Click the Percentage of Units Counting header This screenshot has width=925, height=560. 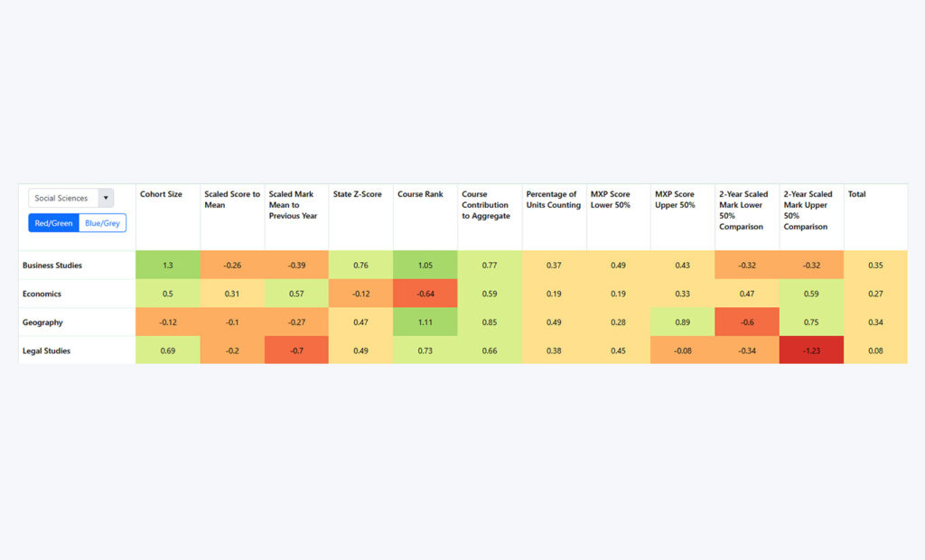point(553,199)
